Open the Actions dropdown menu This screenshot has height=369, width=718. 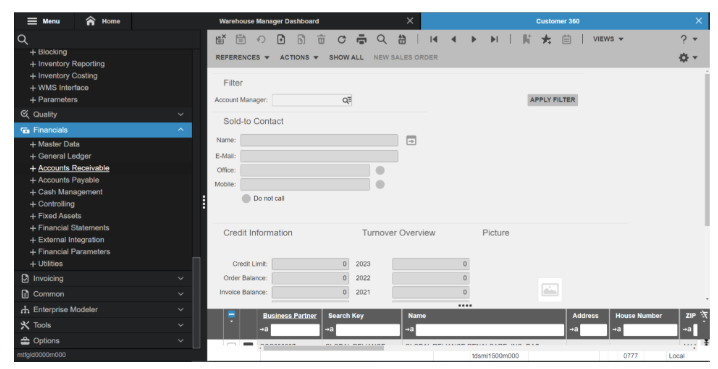click(x=299, y=58)
